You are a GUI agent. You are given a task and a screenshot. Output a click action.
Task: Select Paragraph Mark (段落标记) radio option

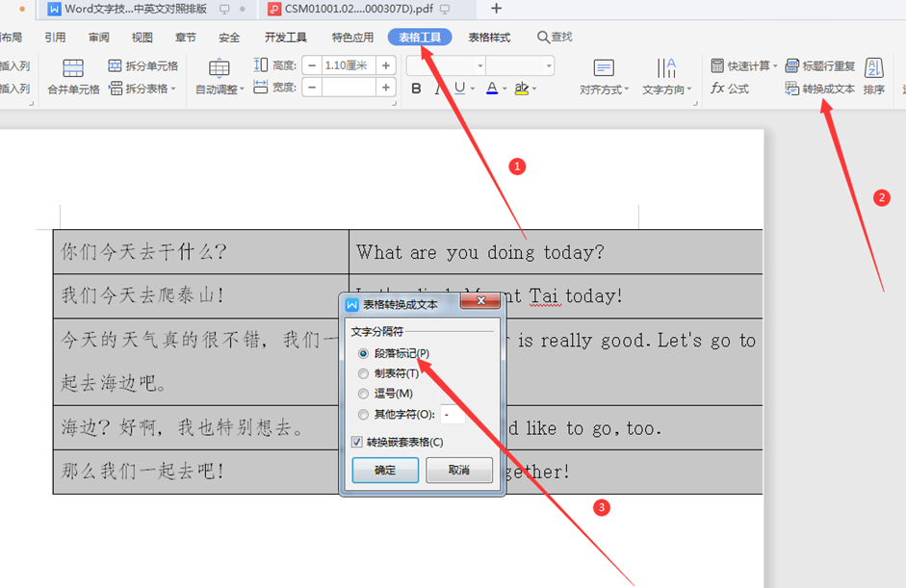coord(363,353)
